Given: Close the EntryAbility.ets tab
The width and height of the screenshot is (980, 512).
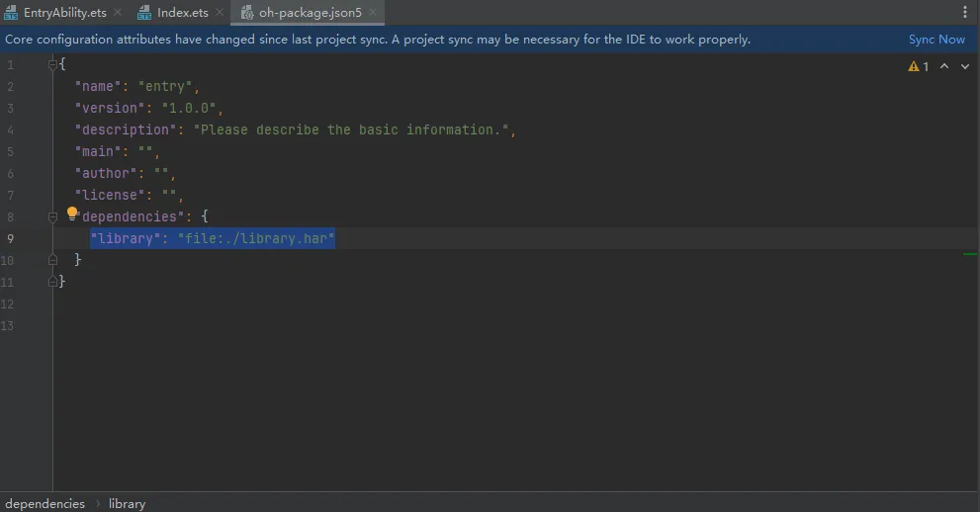Looking at the screenshot, I should 118,12.
